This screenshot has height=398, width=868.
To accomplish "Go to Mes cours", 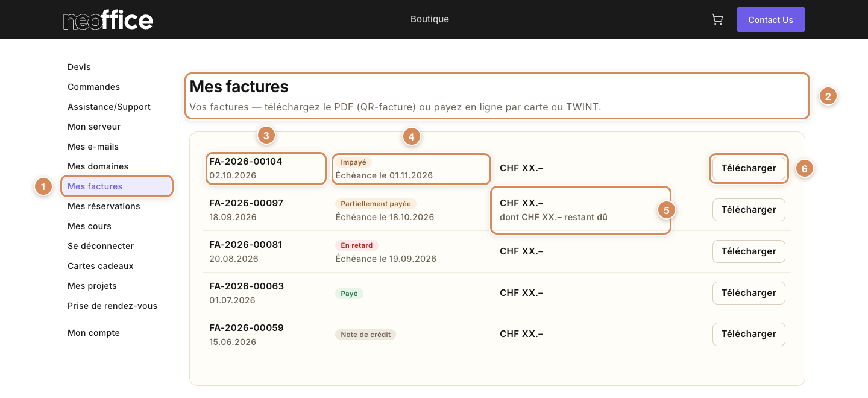I will click(89, 226).
